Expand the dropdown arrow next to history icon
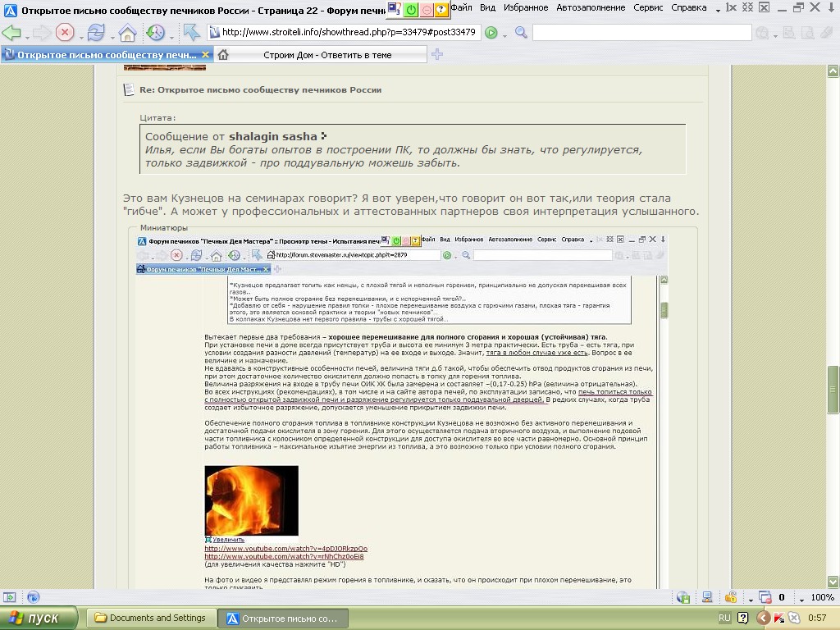840x630 pixels. (x=171, y=38)
